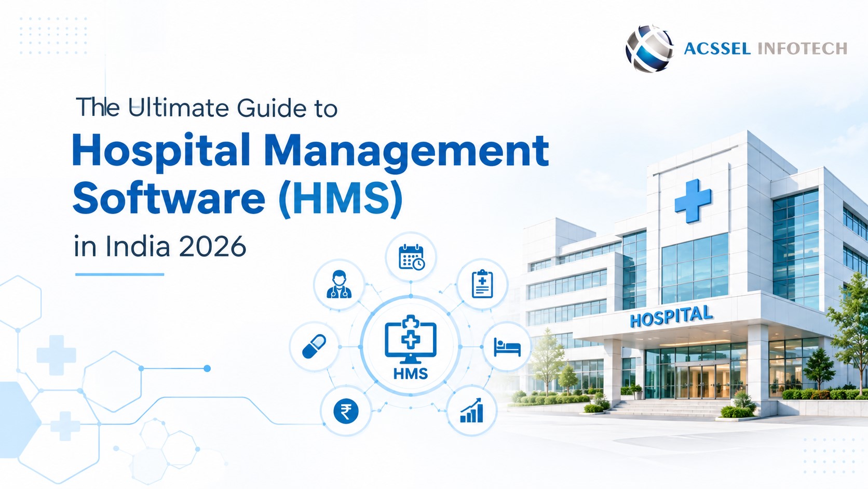
Task: Click the rupee billing icon
Action: [346, 412]
